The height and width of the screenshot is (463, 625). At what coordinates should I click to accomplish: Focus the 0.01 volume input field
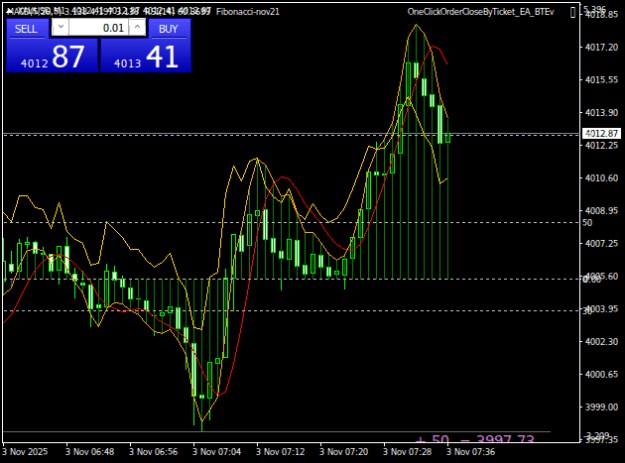99,27
